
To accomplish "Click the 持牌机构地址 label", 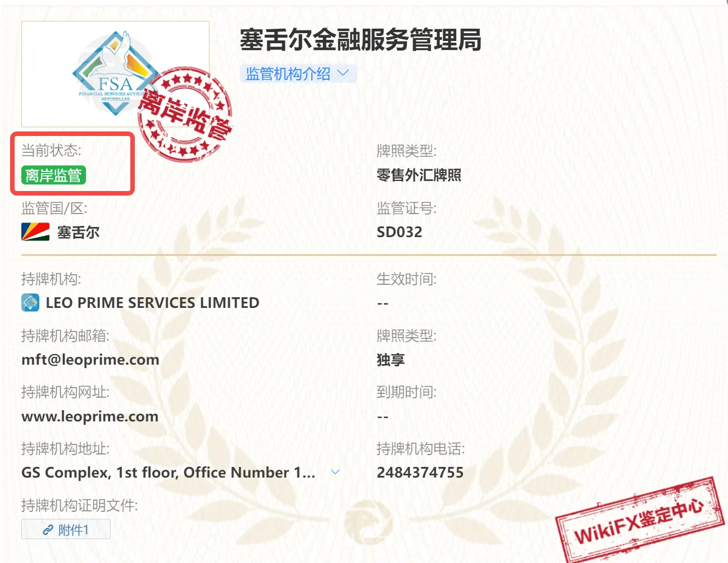I will pyautogui.click(x=65, y=449).
